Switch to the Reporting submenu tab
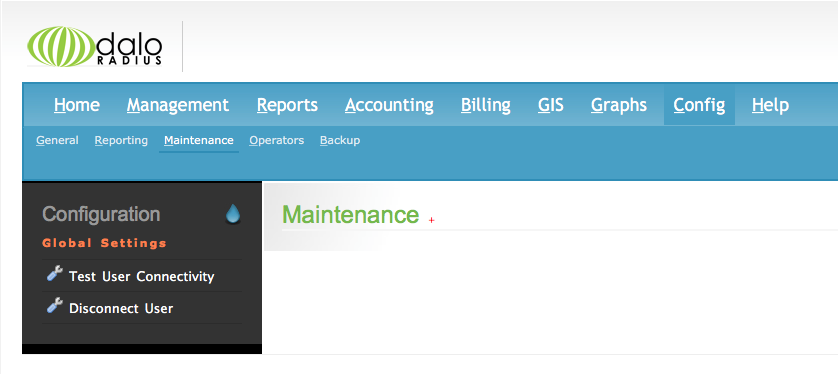838x374 pixels. 121,141
